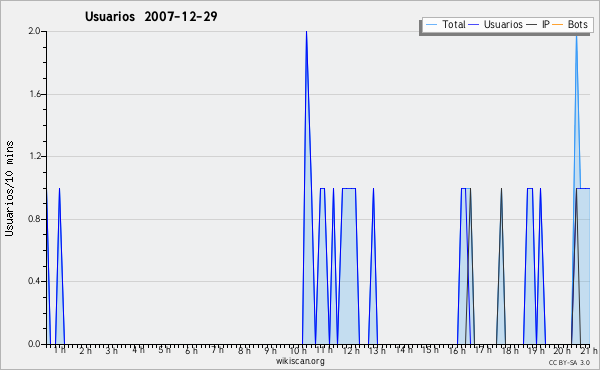The height and width of the screenshot is (370, 600).
Task: Click the '19 h' x-axis label
Action: [x=536, y=350]
